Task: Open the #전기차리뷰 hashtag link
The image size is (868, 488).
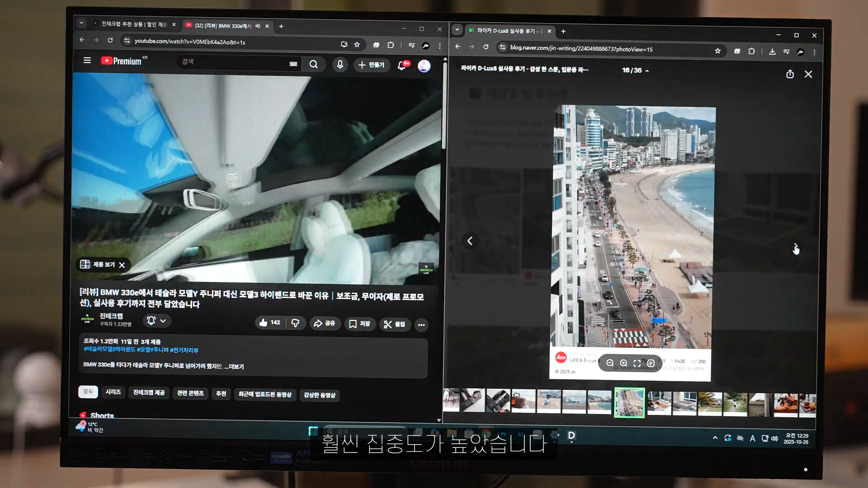Action: 184,350
